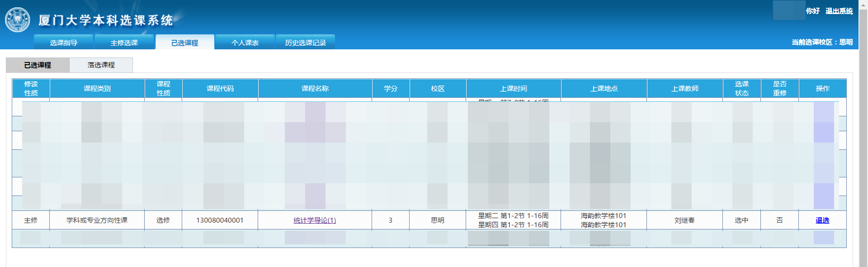The width and height of the screenshot is (868, 267).
Task: Click course code 130080040001
Action: coord(220,220)
